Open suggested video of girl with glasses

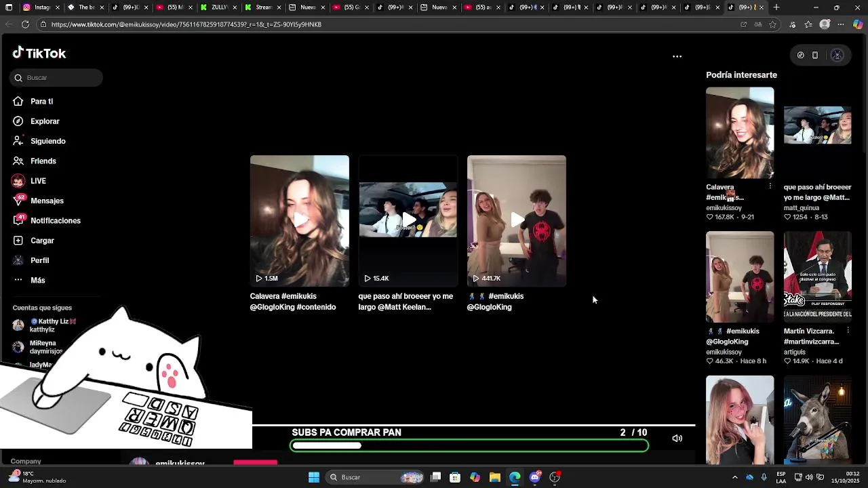740,420
